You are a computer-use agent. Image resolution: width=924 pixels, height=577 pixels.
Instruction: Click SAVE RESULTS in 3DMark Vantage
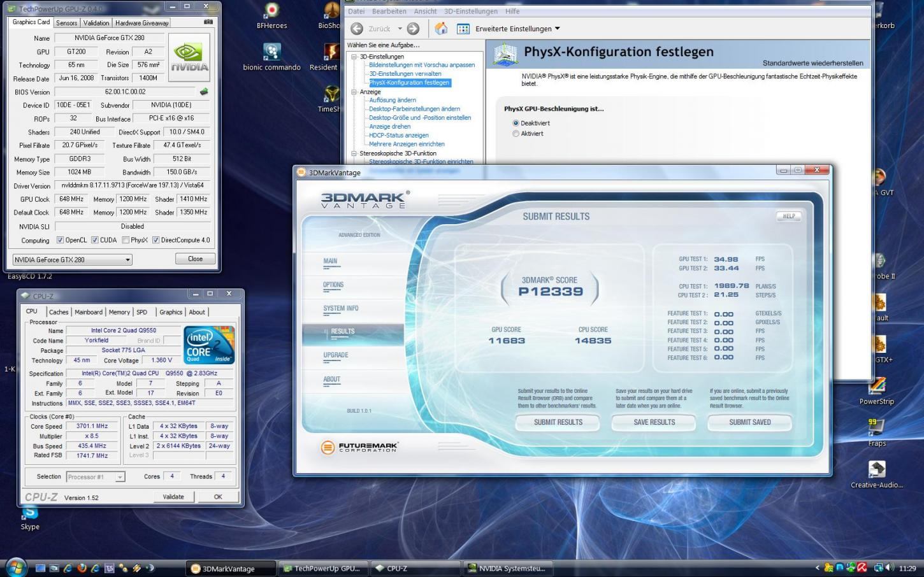654,422
